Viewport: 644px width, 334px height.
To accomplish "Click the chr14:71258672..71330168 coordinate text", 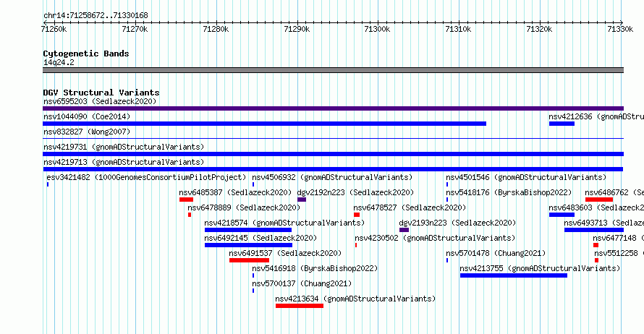I will [96, 16].
